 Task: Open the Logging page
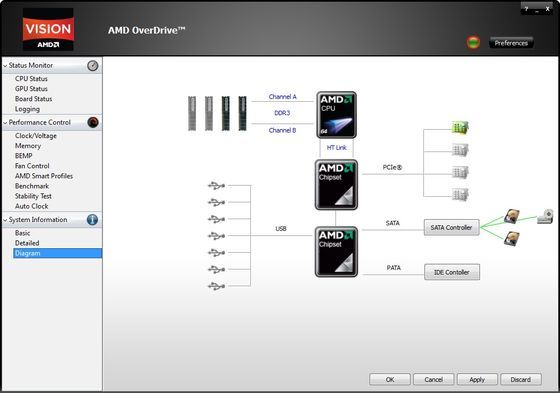tap(27, 109)
